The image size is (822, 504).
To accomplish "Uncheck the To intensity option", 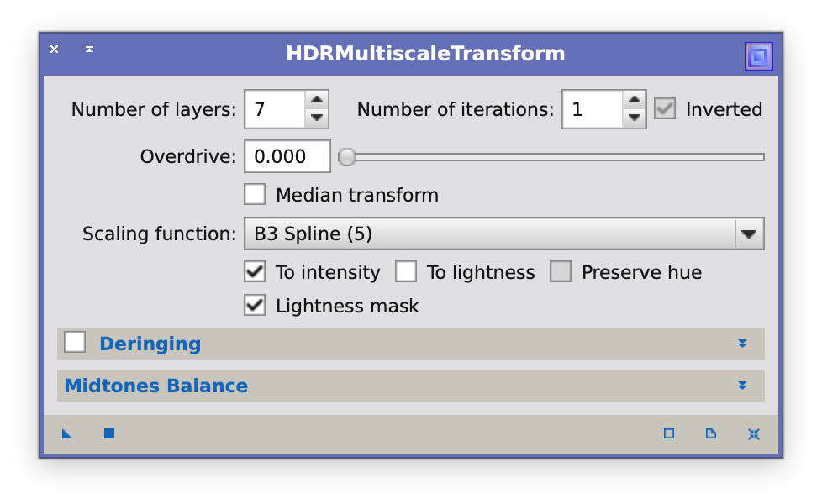I will [x=255, y=272].
